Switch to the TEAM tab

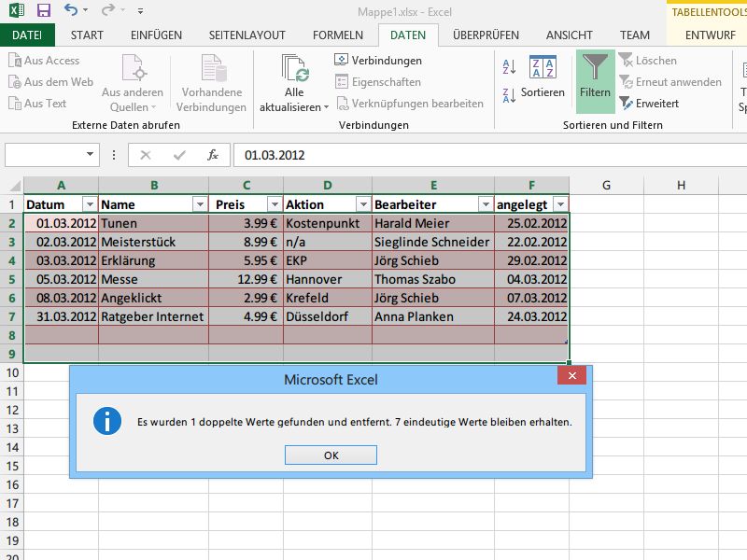pos(635,35)
